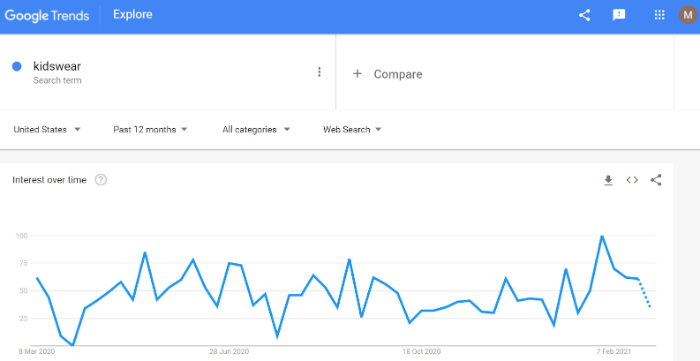Open the three-dot menu for kidswear term
This screenshot has height=361, width=700.
click(x=319, y=72)
